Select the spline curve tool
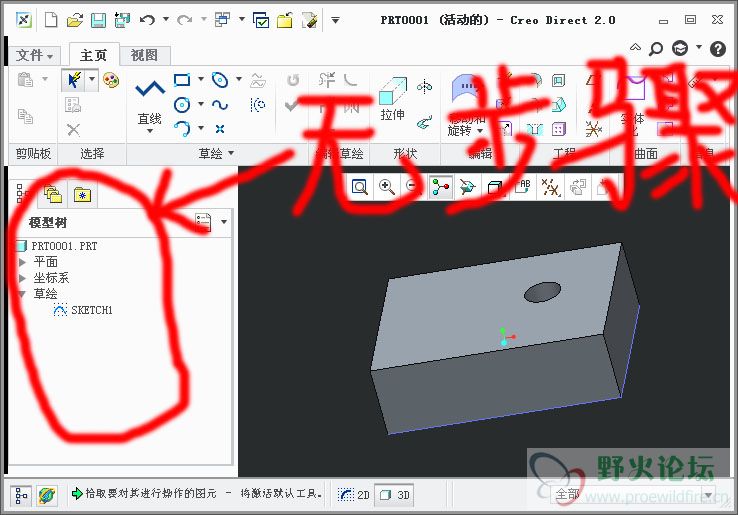 (x=220, y=105)
